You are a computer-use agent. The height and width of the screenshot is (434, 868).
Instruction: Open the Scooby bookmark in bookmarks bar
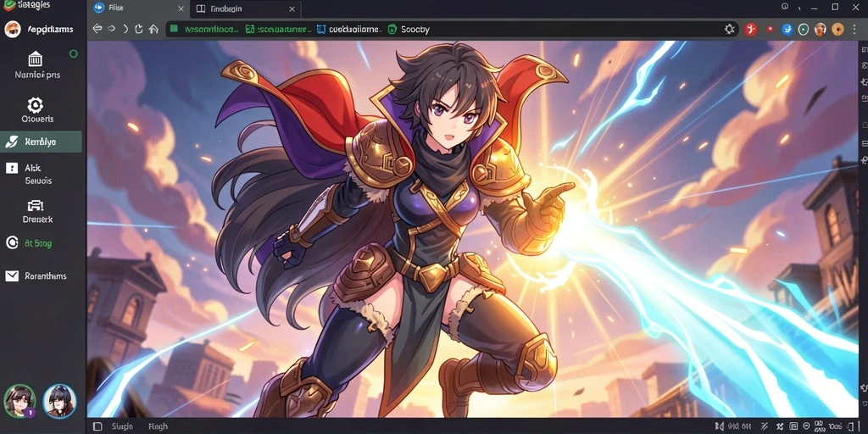(x=409, y=30)
